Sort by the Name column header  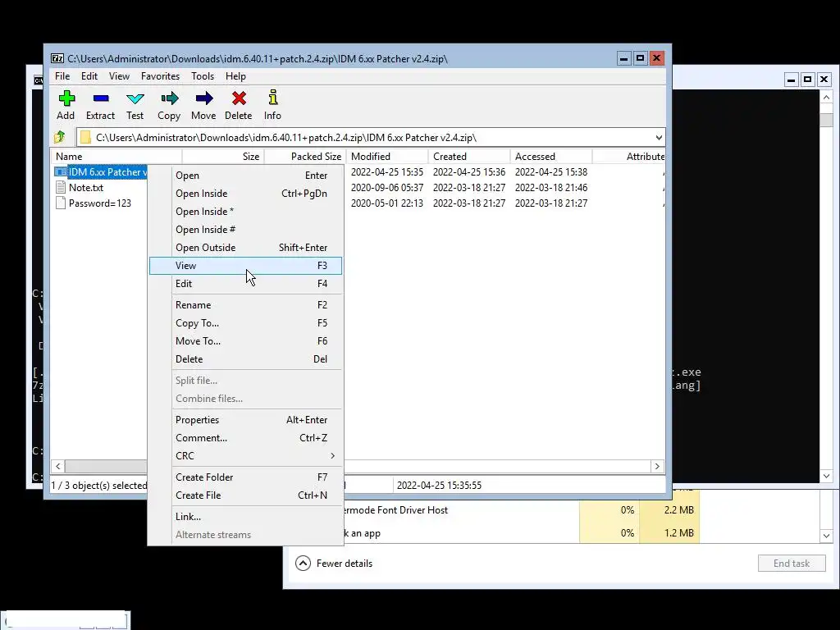pyautogui.click(x=116, y=157)
